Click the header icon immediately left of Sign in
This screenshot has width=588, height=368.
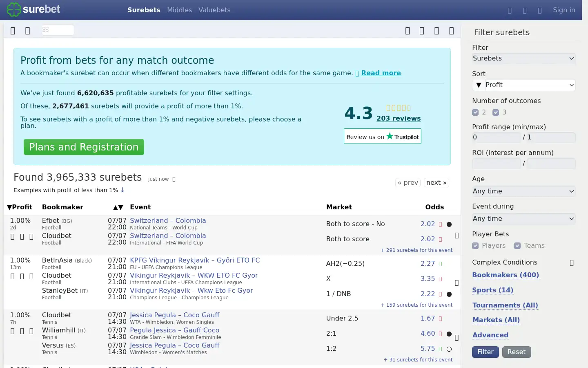click(x=540, y=11)
